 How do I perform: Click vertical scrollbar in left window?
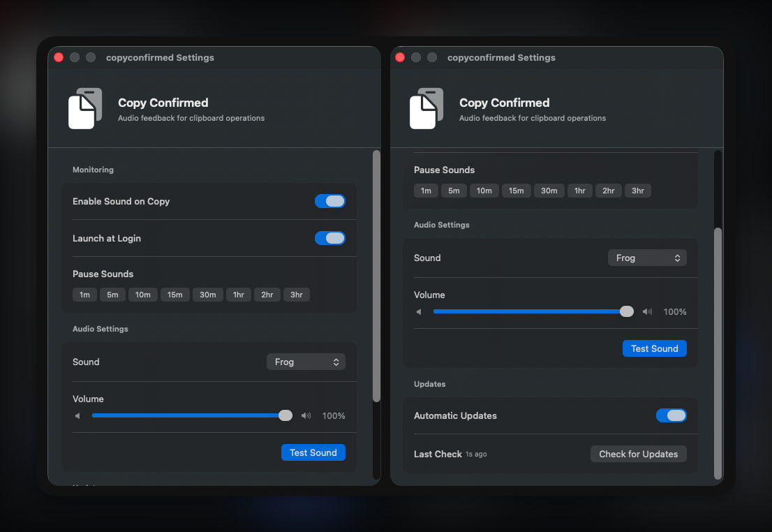tap(377, 276)
